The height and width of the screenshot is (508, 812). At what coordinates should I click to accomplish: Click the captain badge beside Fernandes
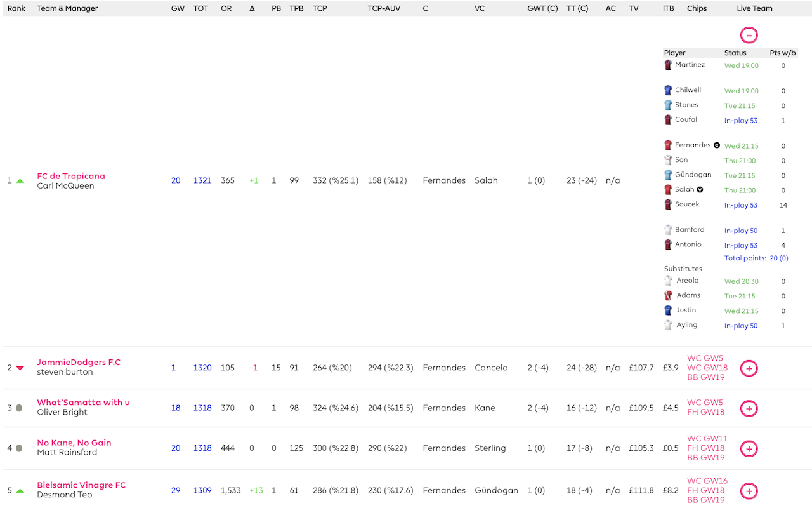717,145
